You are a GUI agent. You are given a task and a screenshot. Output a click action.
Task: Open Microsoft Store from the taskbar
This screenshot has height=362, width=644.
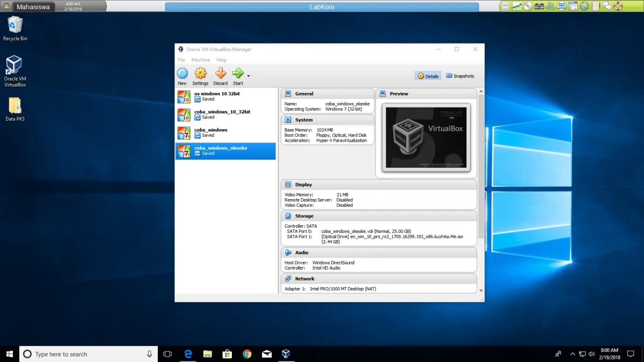[227, 354]
